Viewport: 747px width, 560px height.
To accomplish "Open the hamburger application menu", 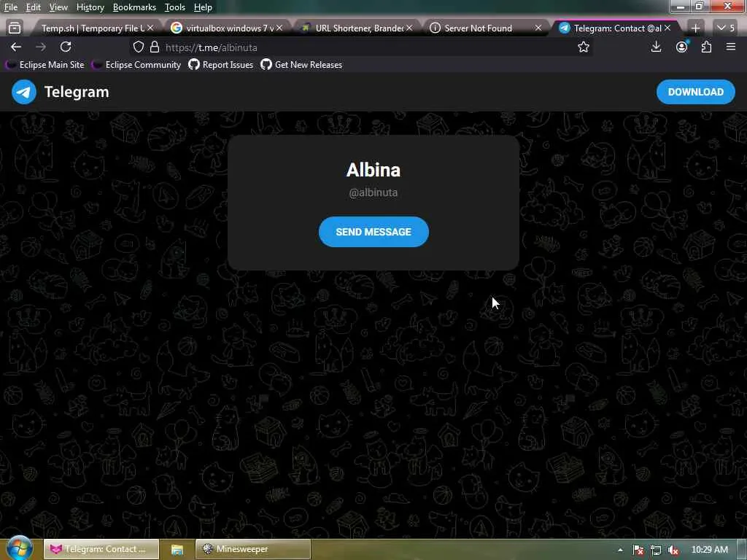I will click(731, 47).
